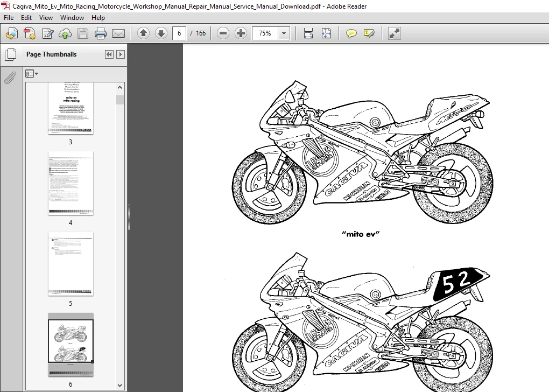Go to previous page with the up arrow
Image resolution: width=549 pixels, height=392 pixels.
(x=143, y=33)
